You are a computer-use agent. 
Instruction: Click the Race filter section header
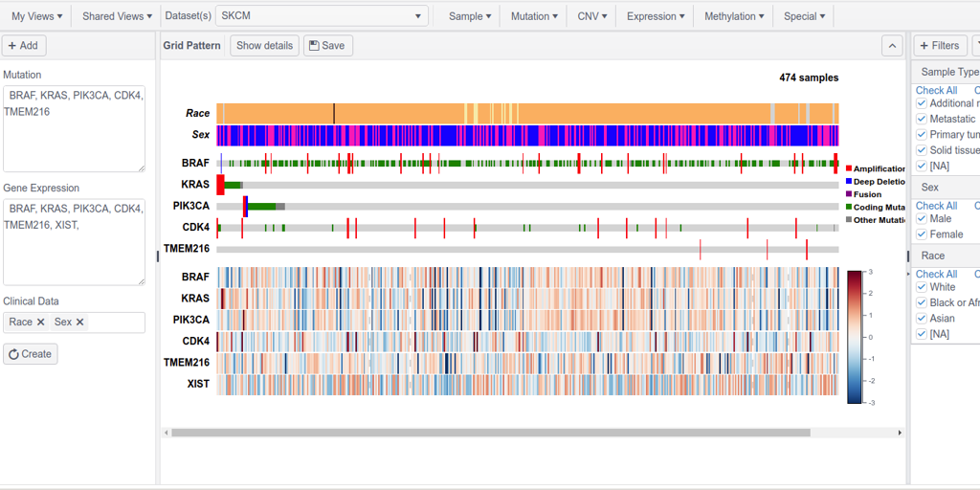click(946, 256)
